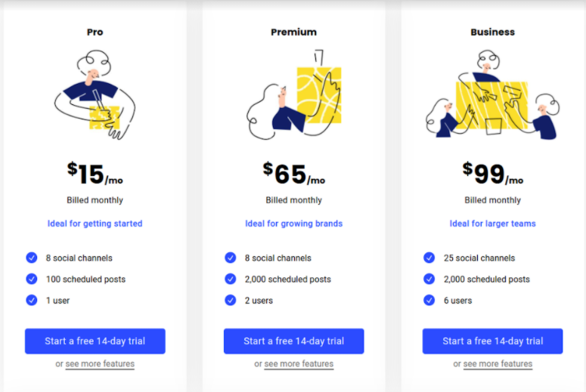Open see more features under Pro plan
Image resolution: width=586 pixels, height=392 pixels.
100,364
